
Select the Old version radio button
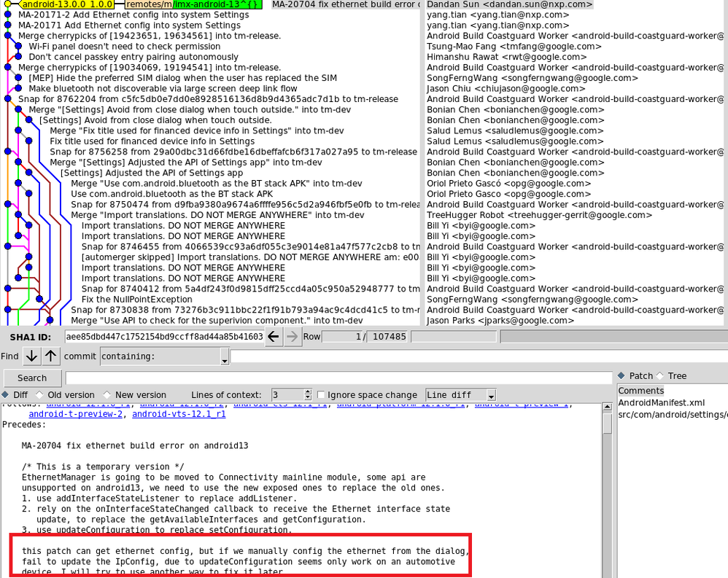click(65, 395)
